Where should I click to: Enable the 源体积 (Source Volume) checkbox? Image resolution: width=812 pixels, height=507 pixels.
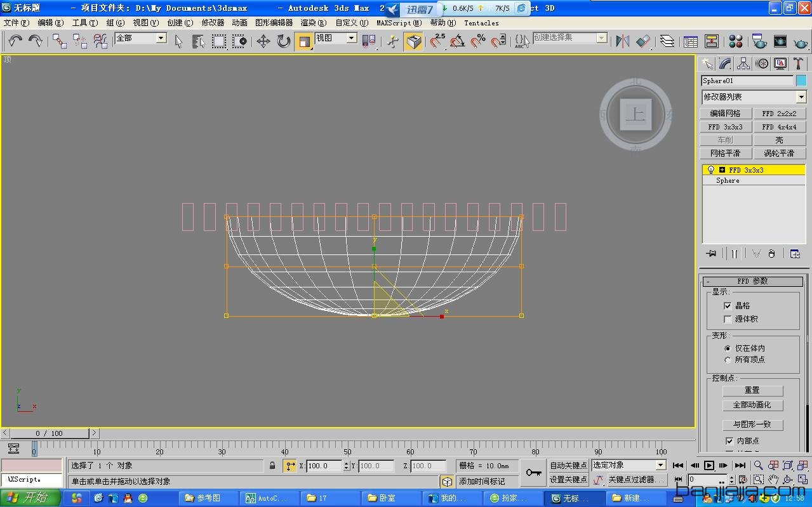(728, 319)
